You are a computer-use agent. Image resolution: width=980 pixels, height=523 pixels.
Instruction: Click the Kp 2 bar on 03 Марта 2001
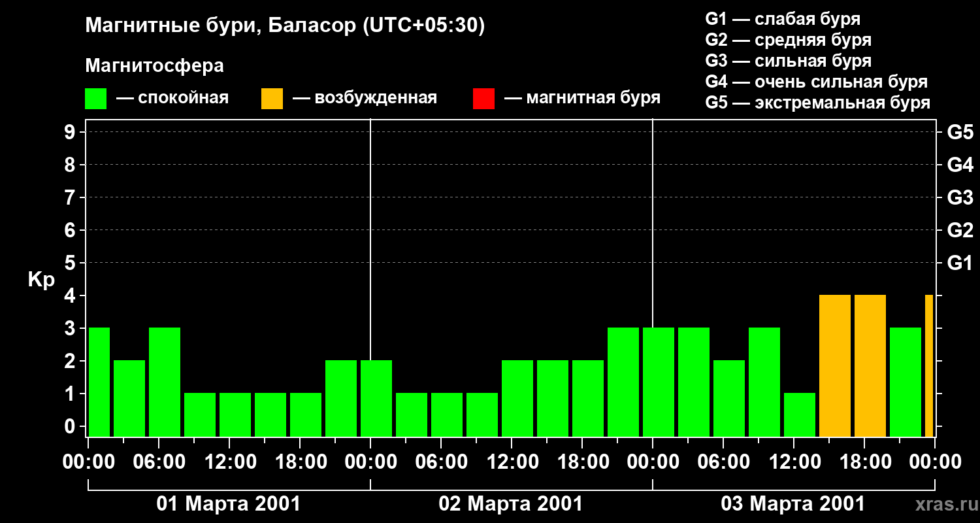pos(729,398)
